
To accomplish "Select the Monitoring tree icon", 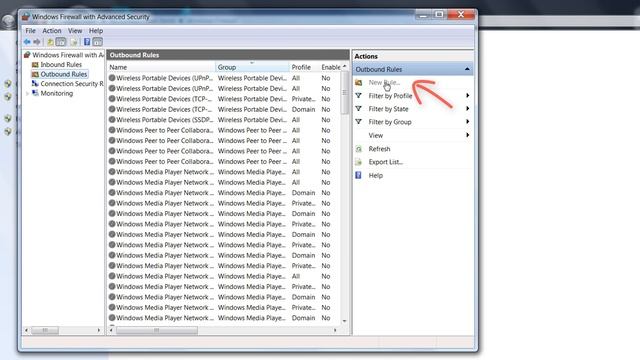I will coord(36,93).
